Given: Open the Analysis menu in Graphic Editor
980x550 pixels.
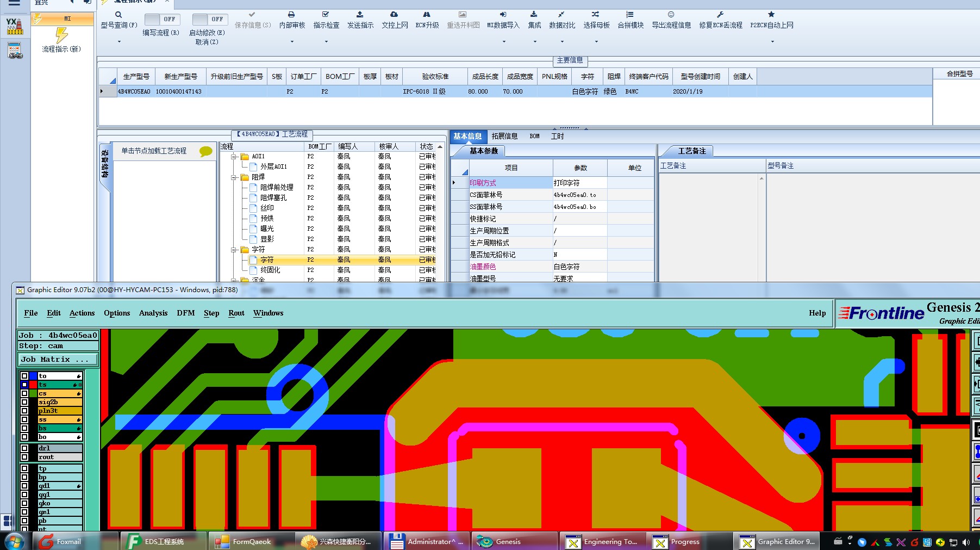Looking at the screenshot, I should 153,313.
